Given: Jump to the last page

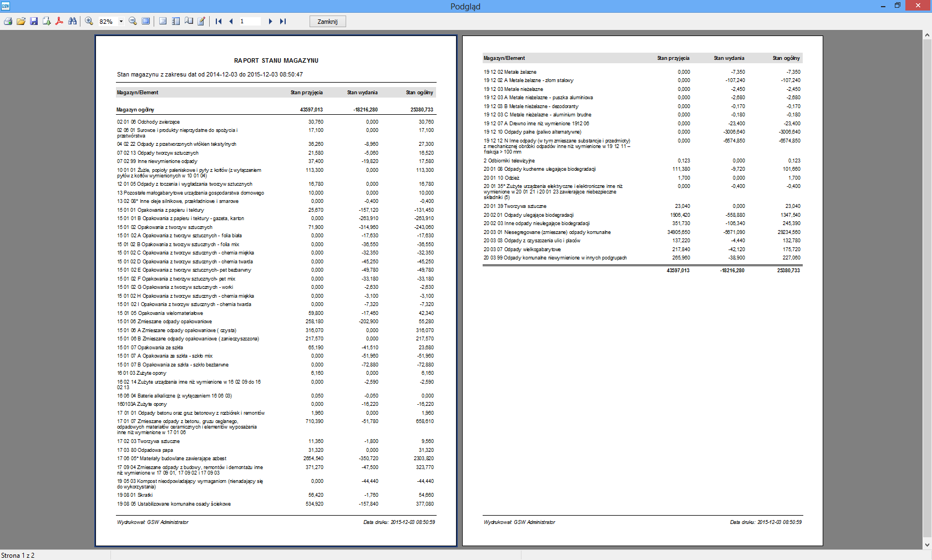Looking at the screenshot, I should [283, 21].
